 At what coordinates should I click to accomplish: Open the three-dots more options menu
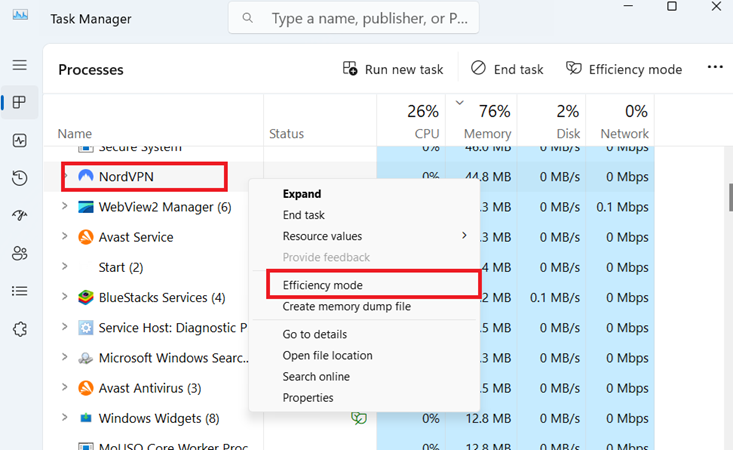click(x=715, y=67)
